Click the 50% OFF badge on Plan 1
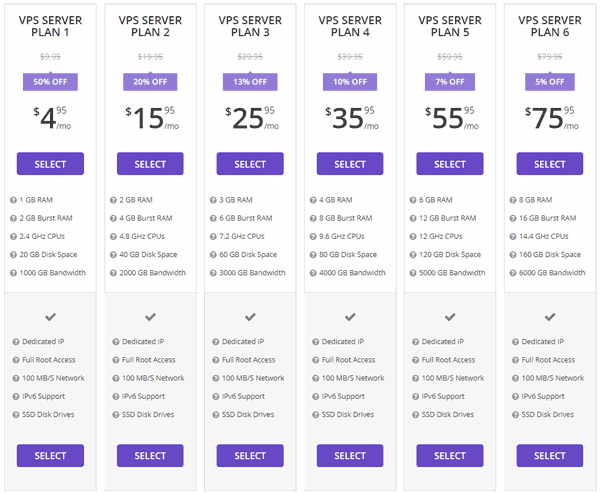600x493 pixels. 50,82
